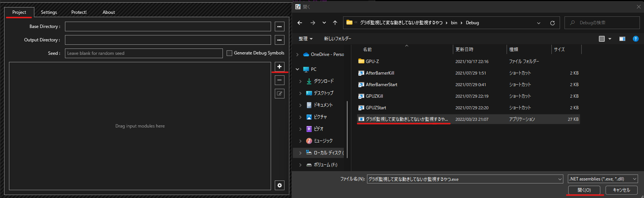Select the application exe file dated 2022/03/23

point(468,119)
